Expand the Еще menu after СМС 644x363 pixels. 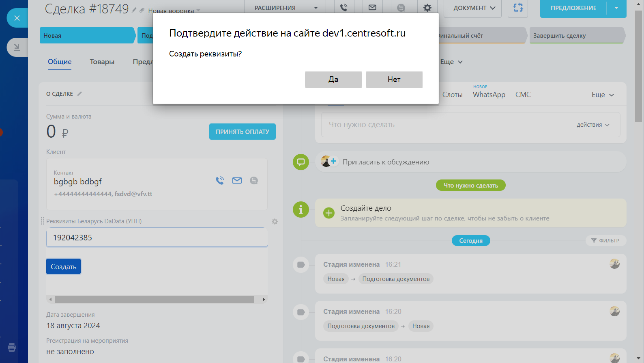click(x=603, y=95)
